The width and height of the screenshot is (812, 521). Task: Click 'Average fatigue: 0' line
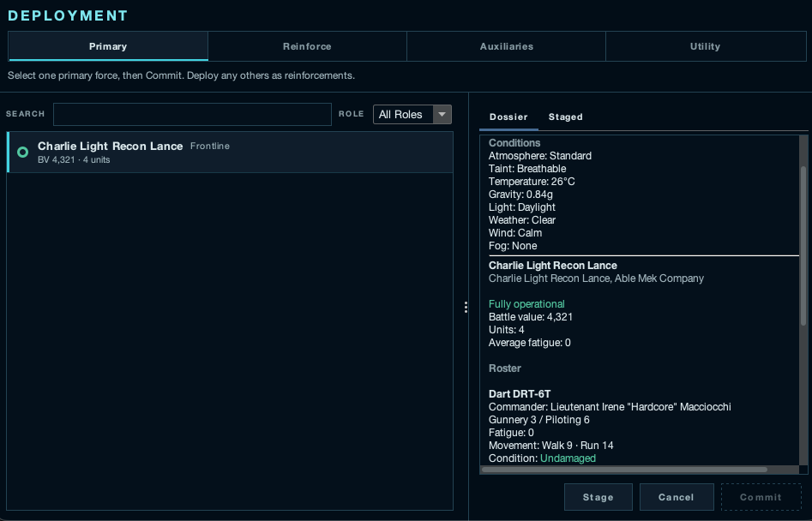(530, 343)
